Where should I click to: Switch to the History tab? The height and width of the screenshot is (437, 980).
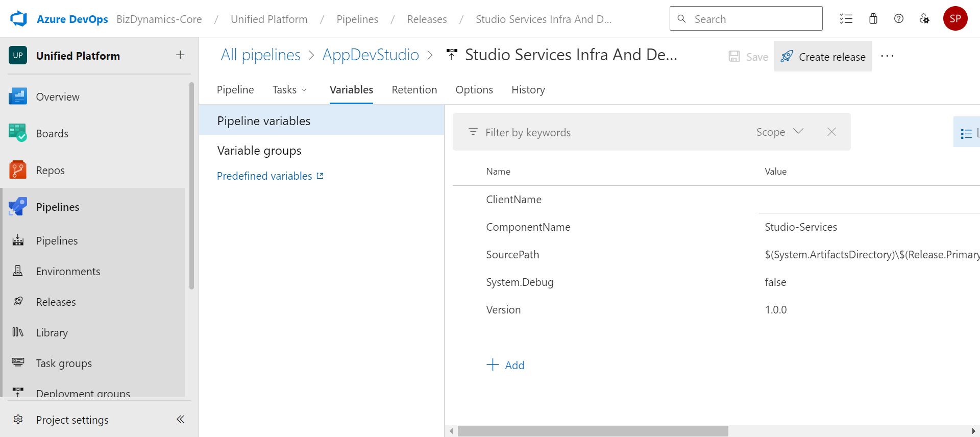click(x=528, y=90)
